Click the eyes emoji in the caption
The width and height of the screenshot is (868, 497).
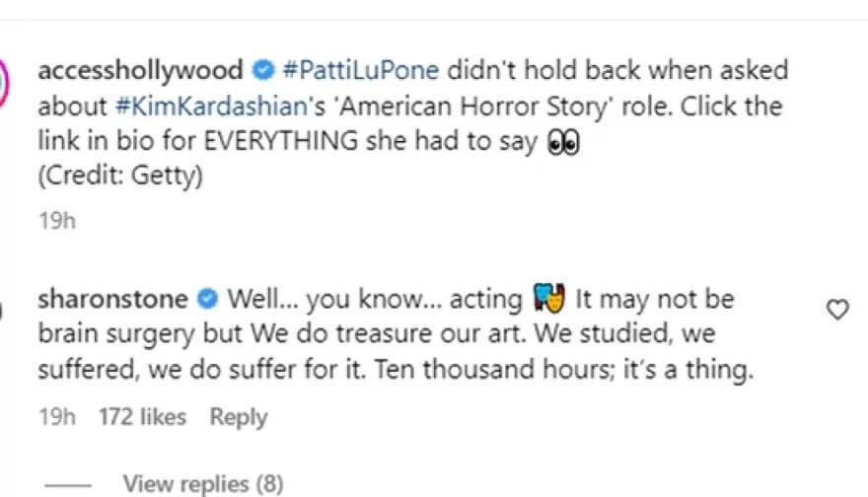pos(563,143)
